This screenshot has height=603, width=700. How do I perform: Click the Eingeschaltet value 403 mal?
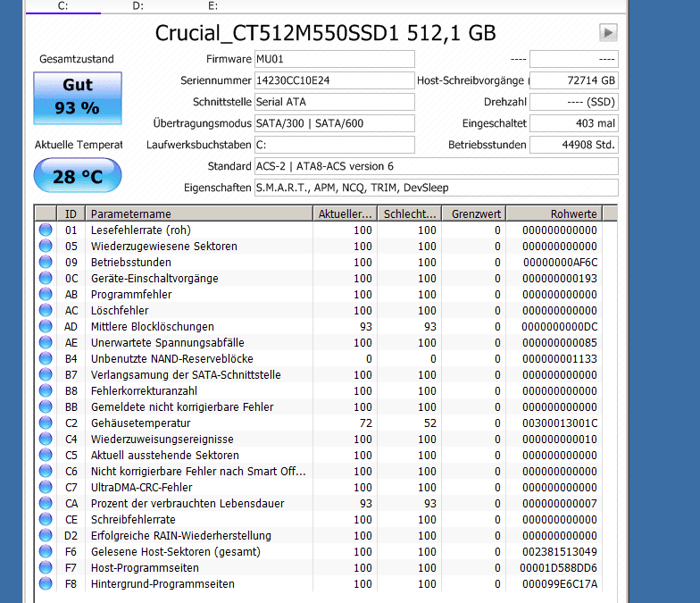(x=573, y=123)
